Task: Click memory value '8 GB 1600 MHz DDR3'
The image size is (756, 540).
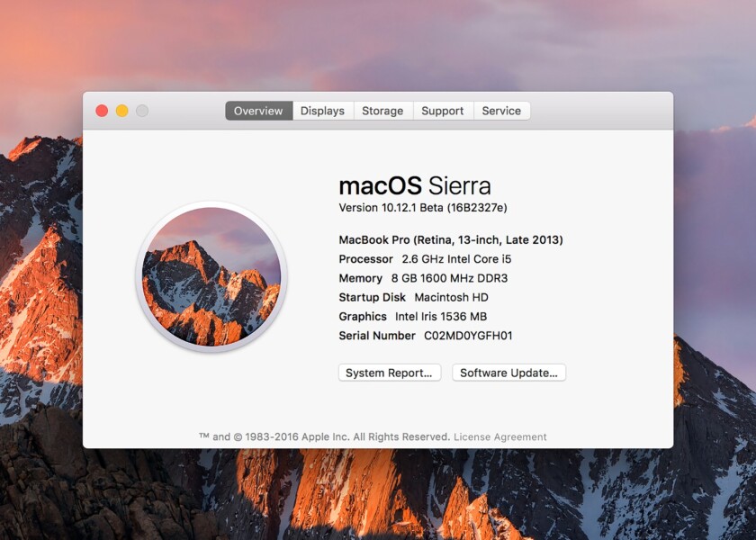Action: (449, 278)
